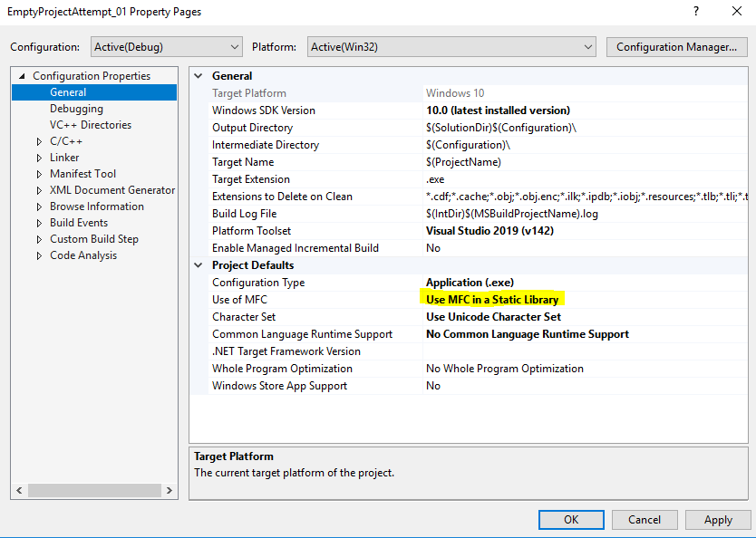Expand the Manifest Tool node arrow
The width and height of the screenshot is (756, 538).
[39, 174]
